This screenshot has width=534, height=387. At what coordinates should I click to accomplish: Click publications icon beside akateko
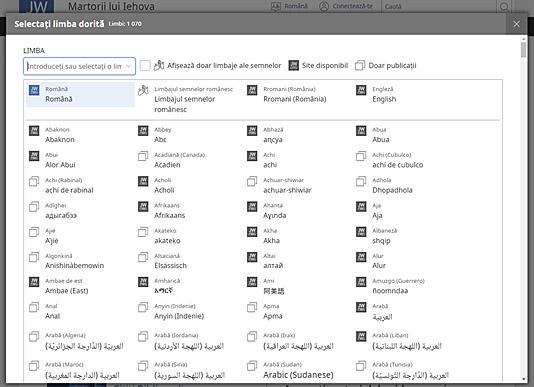click(143, 232)
